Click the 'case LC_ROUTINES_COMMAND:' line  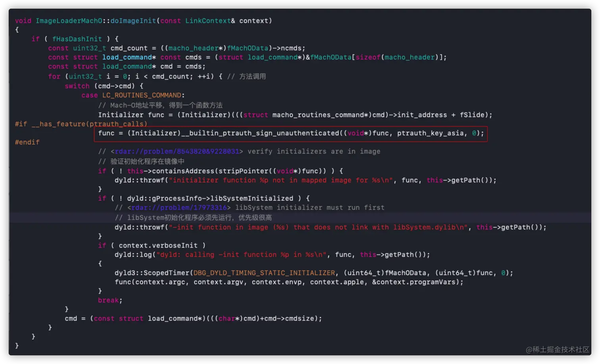pyautogui.click(x=133, y=95)
